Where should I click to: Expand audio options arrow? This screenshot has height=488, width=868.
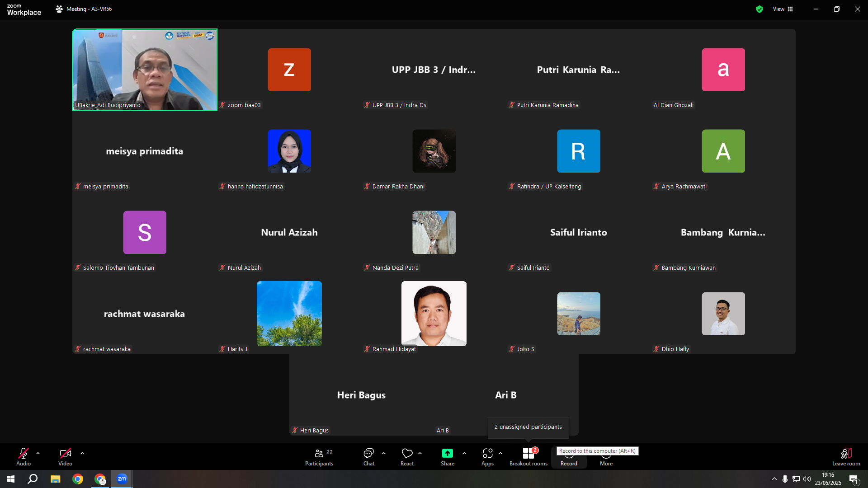(x=38, y=453)
